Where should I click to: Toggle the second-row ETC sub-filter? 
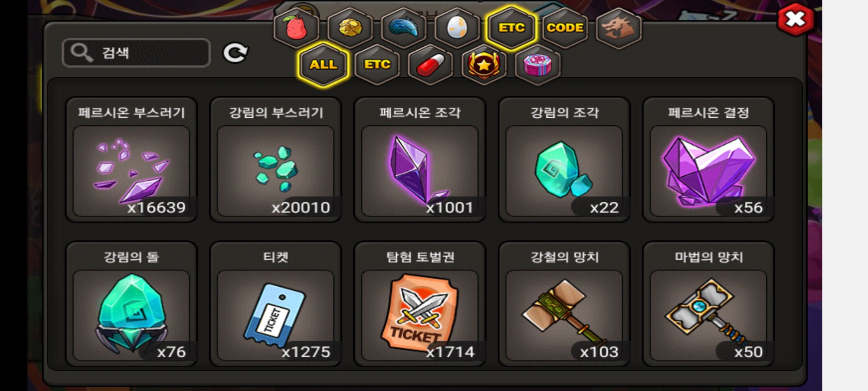pos(377,65)
